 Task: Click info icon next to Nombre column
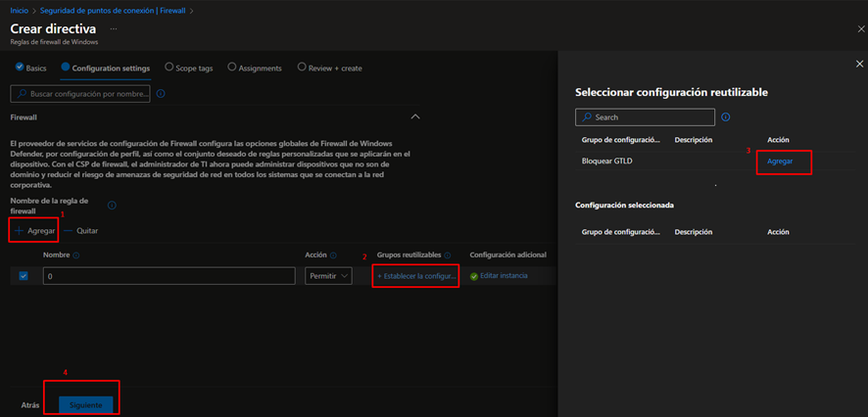pyautogui.click(x=76, y=255)
